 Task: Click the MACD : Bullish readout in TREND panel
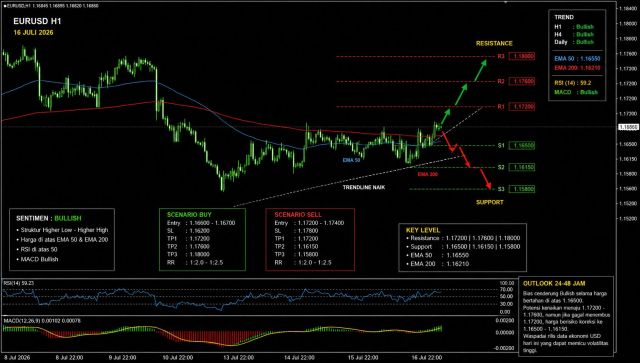pos(576,92)
